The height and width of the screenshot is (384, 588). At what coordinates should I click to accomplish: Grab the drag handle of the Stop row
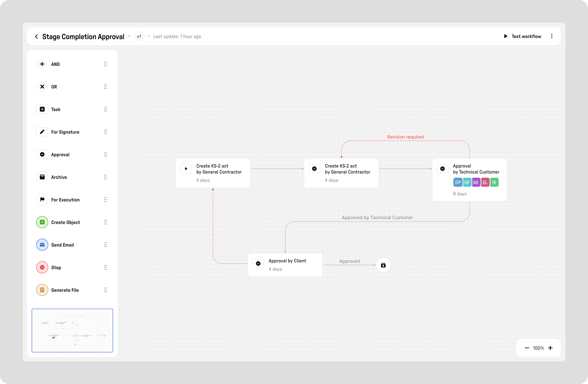click(106, 267)
